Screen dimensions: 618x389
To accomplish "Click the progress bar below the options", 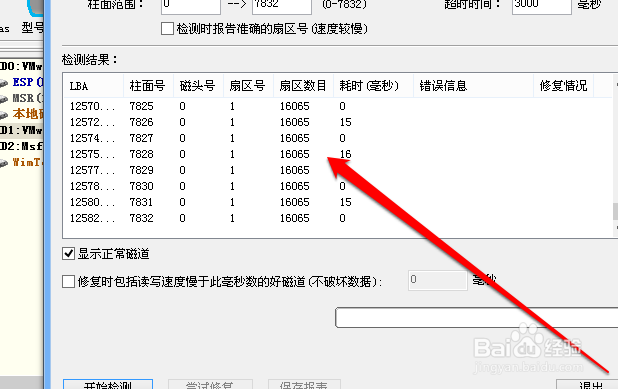I will pyautogui.click(x=477, y=318).
